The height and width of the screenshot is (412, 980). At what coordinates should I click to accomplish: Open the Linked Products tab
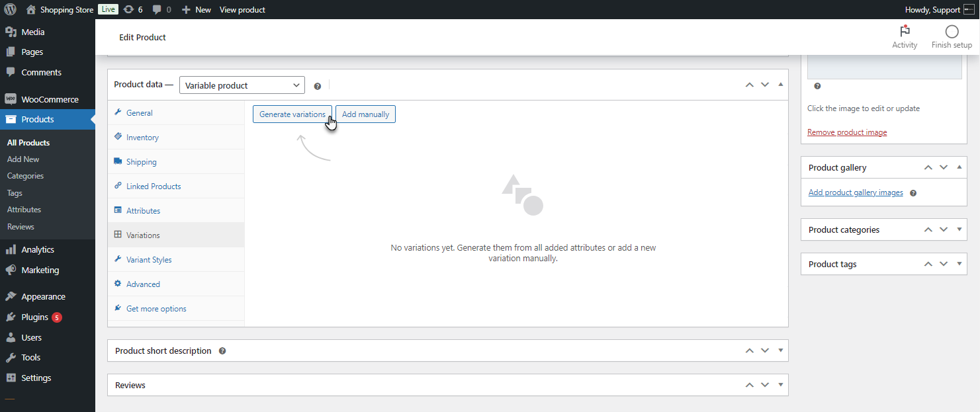pos(176,186)
